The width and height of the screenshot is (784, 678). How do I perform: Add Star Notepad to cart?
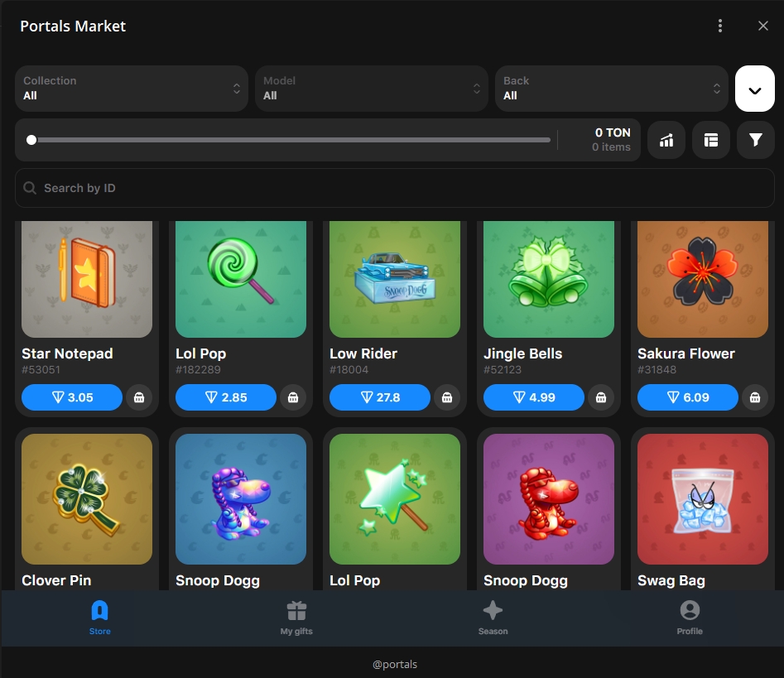point(139,397)
